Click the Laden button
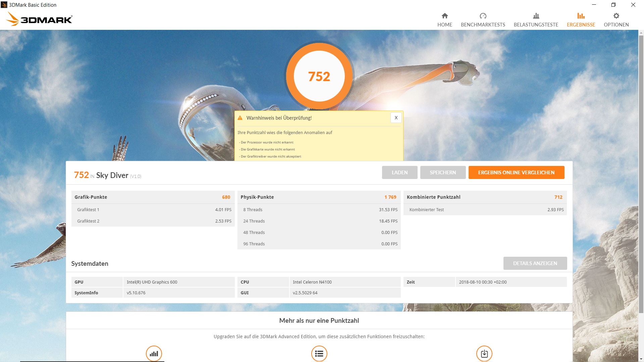The width and height of the screenshot is (644, 362). tap(399, 172)
